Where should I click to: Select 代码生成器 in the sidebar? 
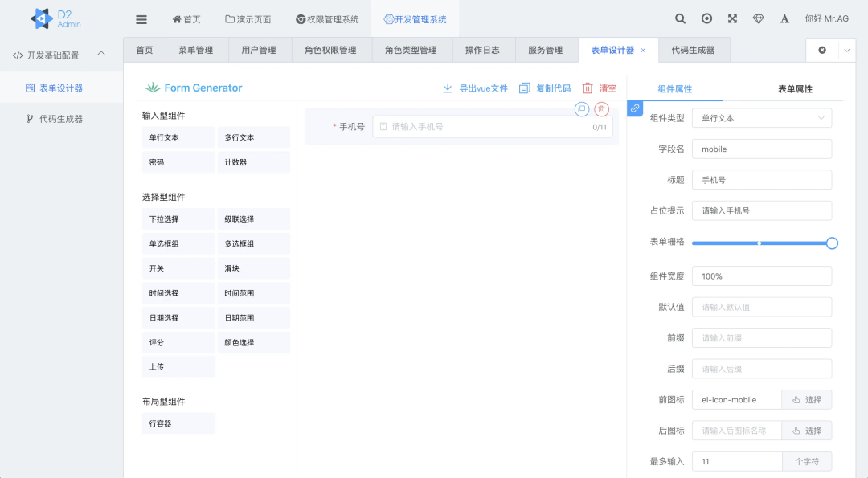(x=61, y=119)
